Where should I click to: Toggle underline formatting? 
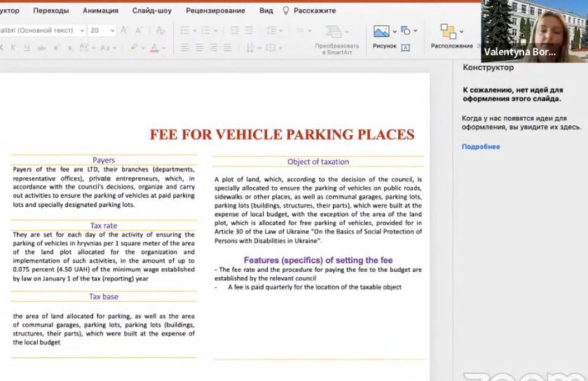tap(27, 48)
